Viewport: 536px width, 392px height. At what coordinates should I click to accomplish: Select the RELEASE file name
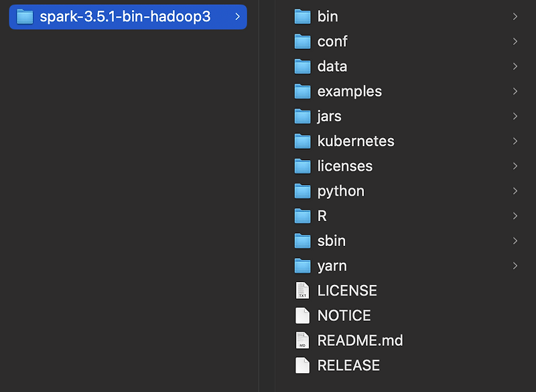(348, 365)
